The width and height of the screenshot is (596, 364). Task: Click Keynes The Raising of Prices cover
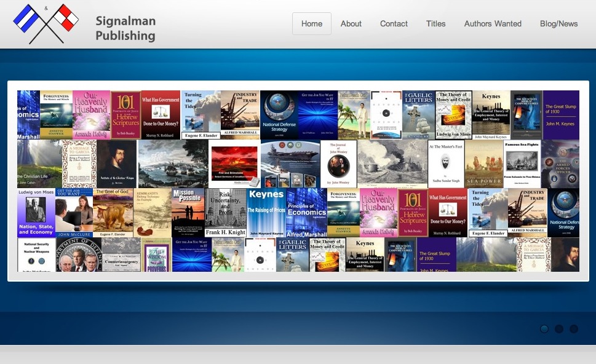(x=266, y=213)
